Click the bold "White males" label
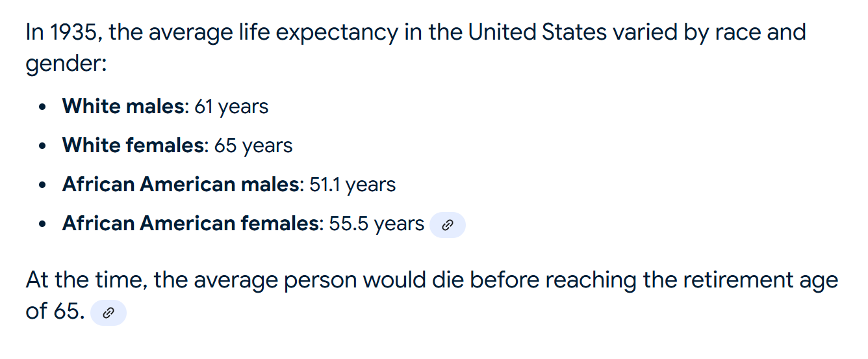 click(123, 107)
